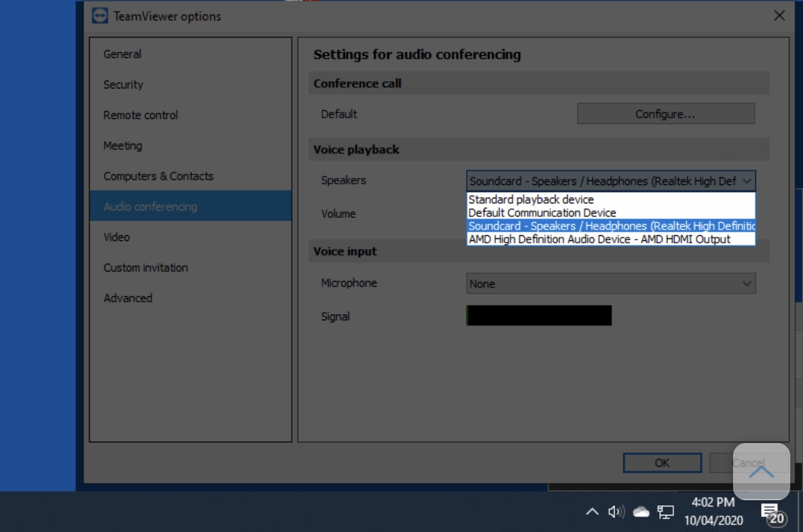
Task: Open the Action Center notifications icon
Action: pos(774,514)
